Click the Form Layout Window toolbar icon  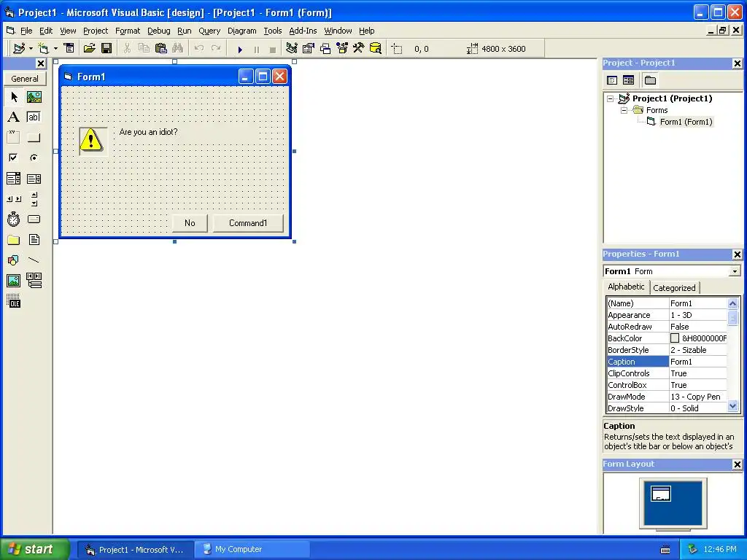(325, 48)
